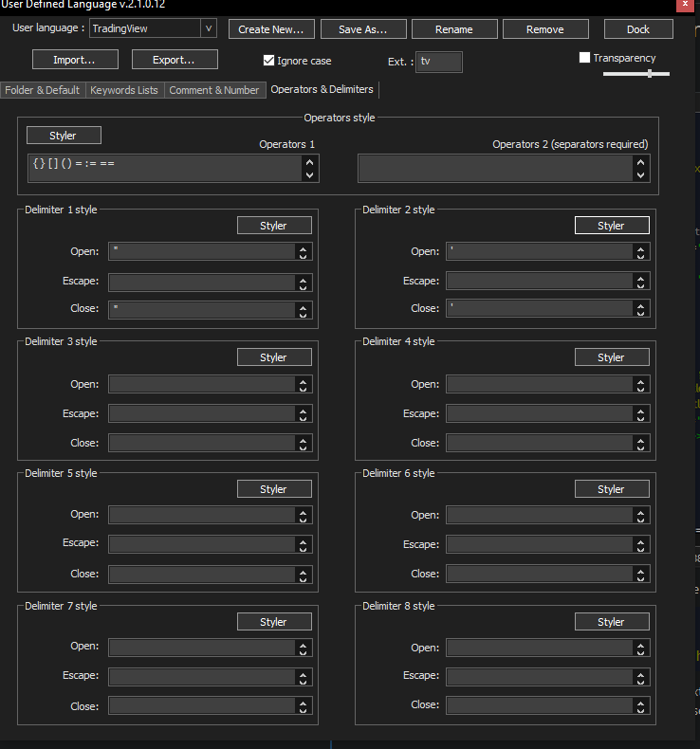Click Delimiter 2 Escape field
This screenshot has height=749, width=700.
point(540,281)
